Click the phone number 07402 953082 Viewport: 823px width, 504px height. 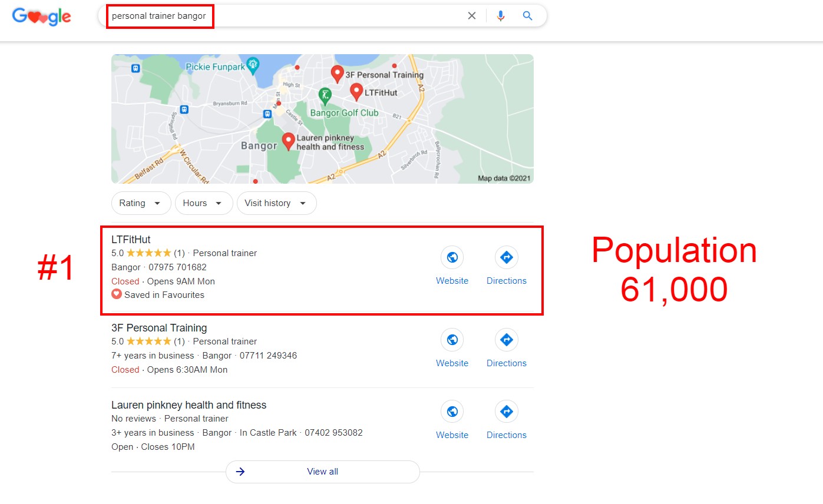pyautogui.click(x=334, y=433)
